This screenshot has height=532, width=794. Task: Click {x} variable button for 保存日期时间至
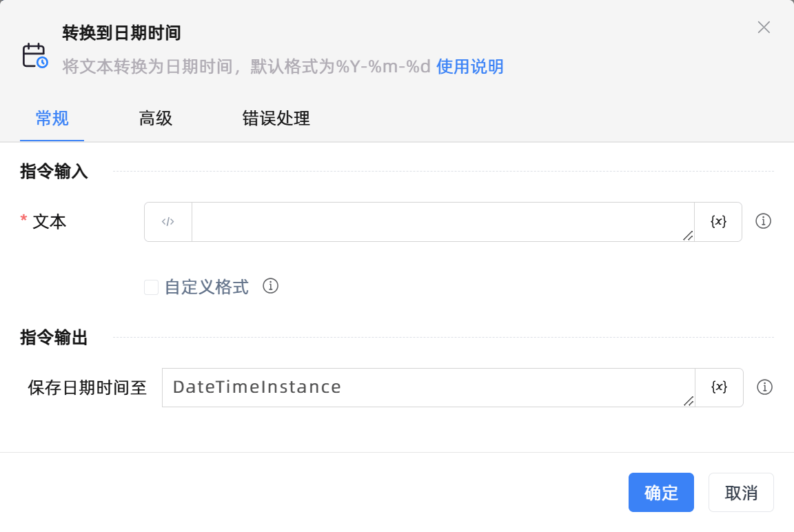(x=719, y=387)
